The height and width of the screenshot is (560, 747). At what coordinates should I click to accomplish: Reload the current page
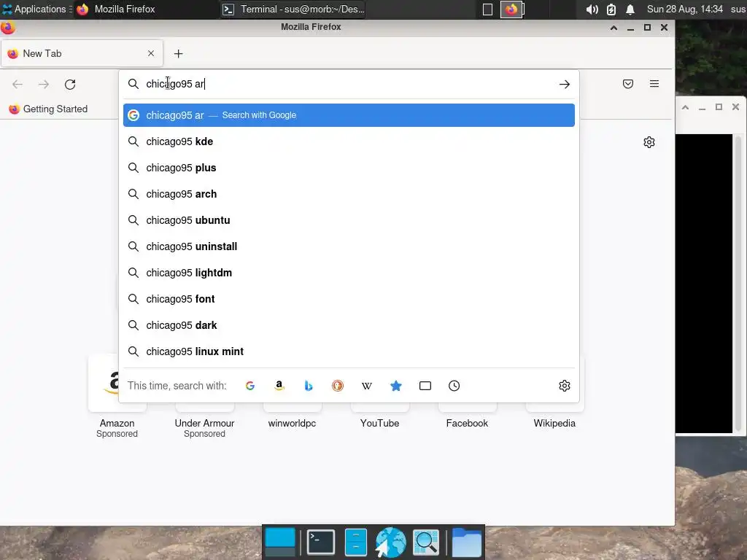tap(70, 85)
